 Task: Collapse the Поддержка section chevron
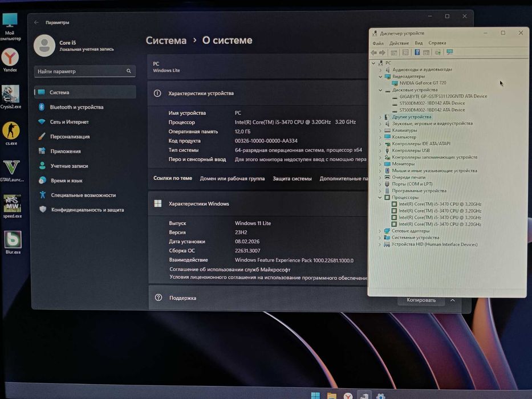pos(453,300)
